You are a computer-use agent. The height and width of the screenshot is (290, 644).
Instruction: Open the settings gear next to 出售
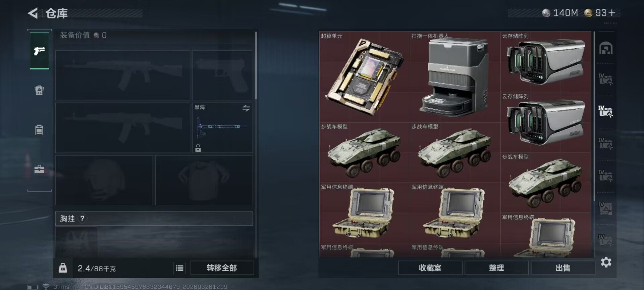point(606,262)
